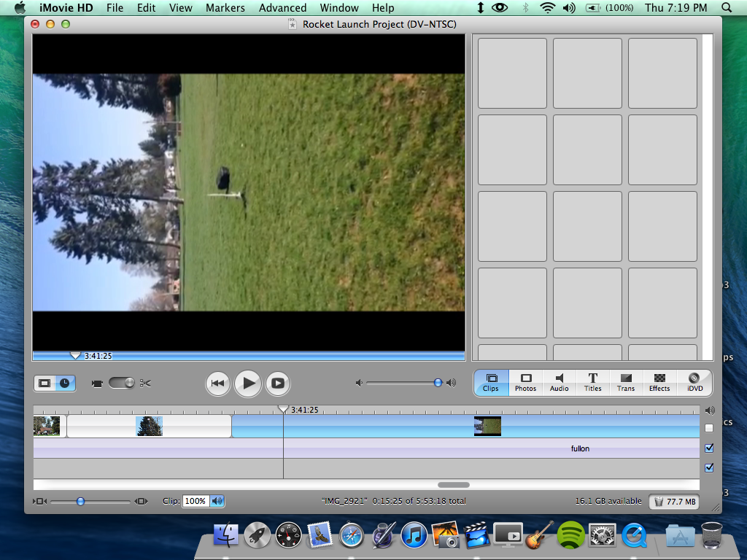Open the Advanced menu

pos(282,8)
